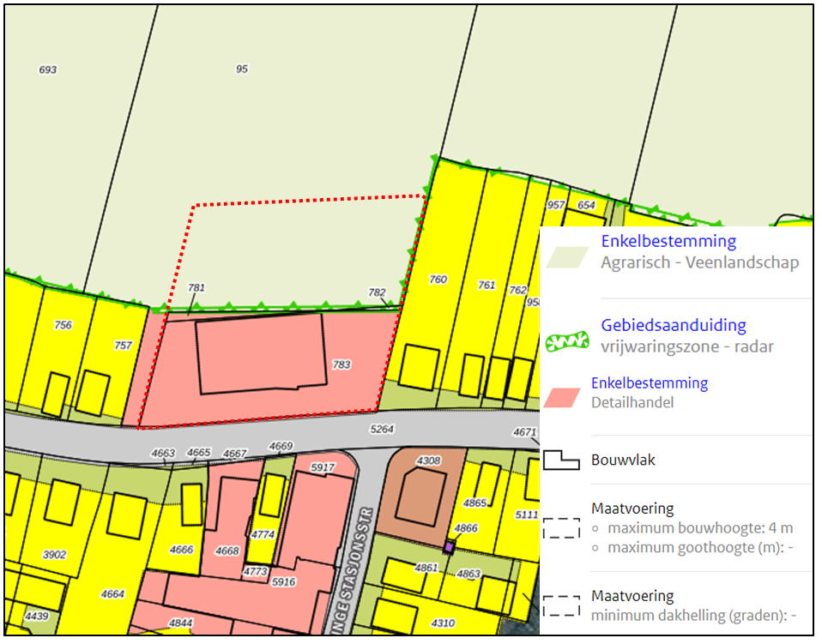This screenshot has width=822, height=644.
Task: Click parcel label 693
Action: click(x=48, y=69)
